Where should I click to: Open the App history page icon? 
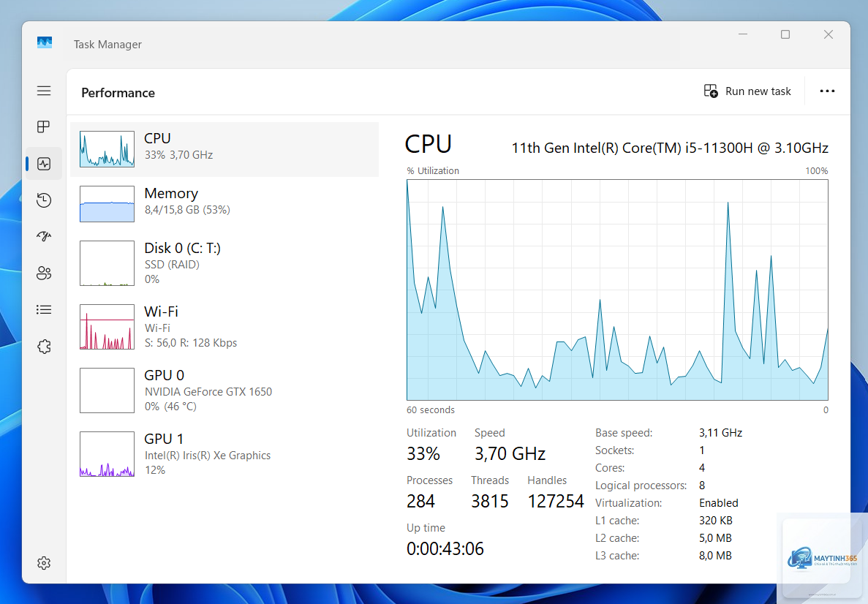click(x=44, y=200)
